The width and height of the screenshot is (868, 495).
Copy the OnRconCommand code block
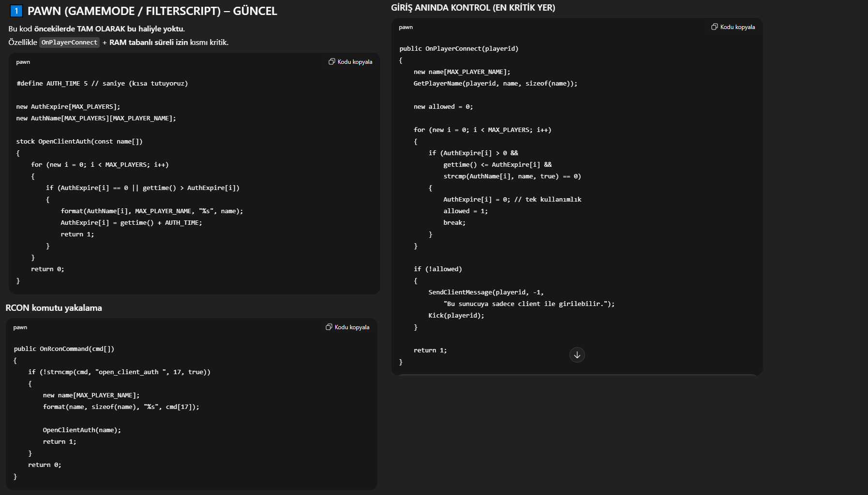(347, 327)
